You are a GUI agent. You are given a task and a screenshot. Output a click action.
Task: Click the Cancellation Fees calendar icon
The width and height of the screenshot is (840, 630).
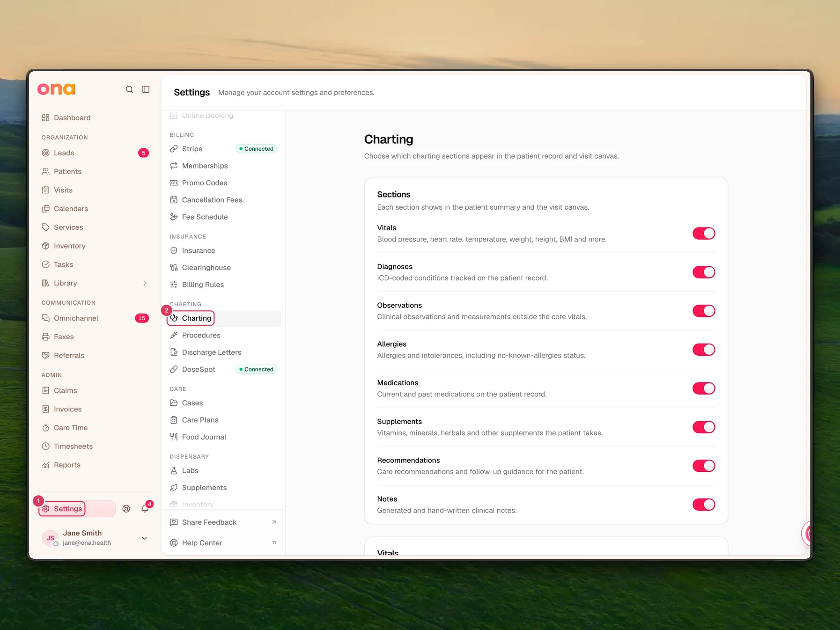pos(174,200)
